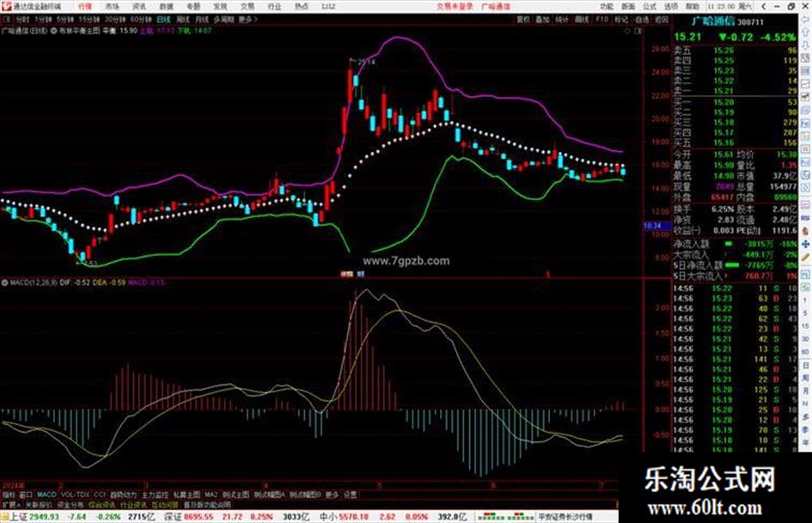Switch chart to 15分钟 period

[x=89, y=19]
